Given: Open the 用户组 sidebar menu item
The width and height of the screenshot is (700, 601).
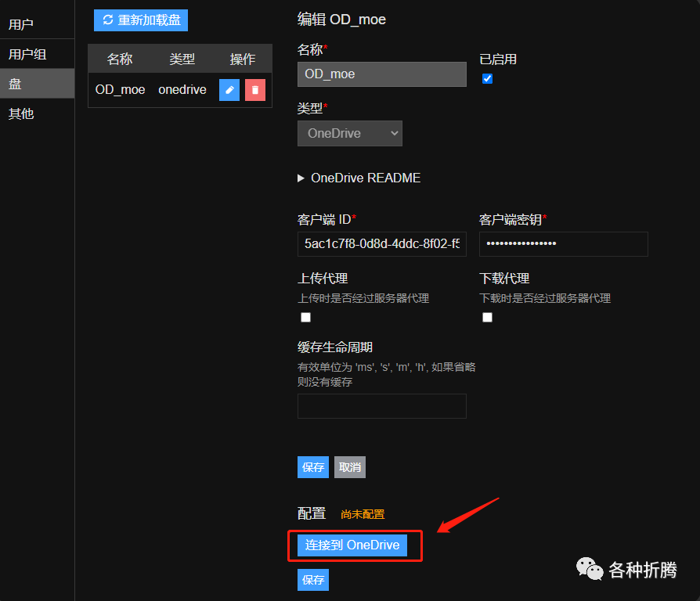Looking at the screenshot, I should (x=37, y=54).
